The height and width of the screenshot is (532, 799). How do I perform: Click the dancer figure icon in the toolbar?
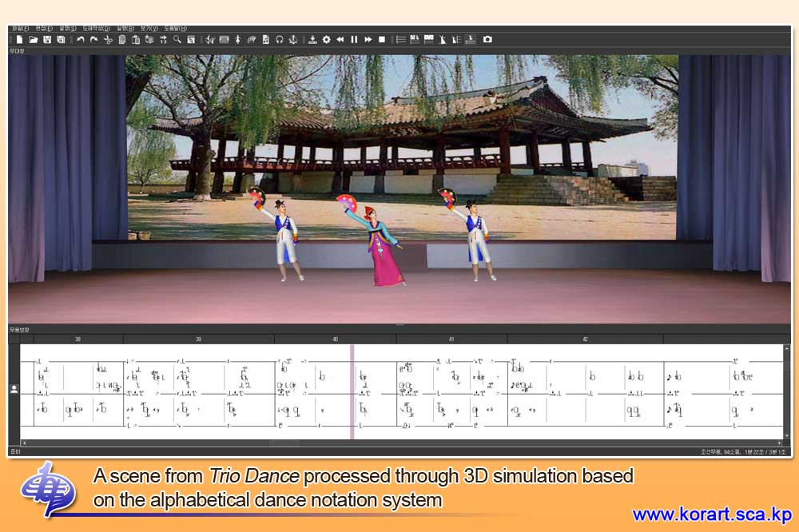[x=237, y=39]
